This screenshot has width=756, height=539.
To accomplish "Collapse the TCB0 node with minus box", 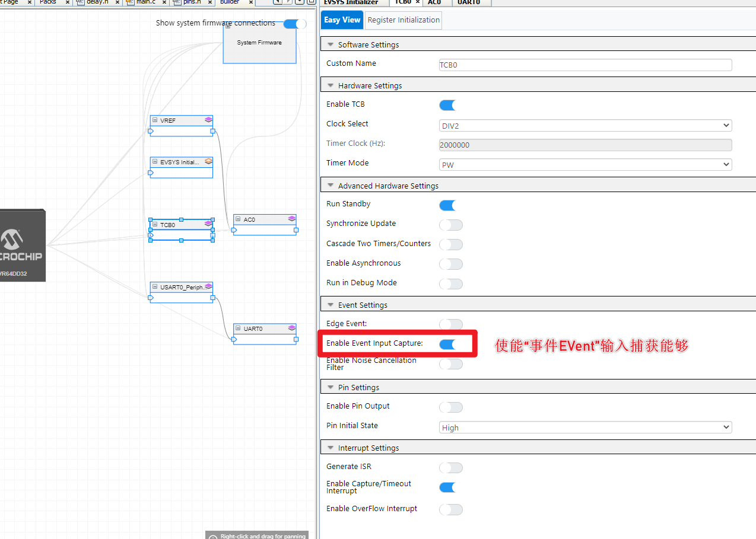I will [155, 225].
